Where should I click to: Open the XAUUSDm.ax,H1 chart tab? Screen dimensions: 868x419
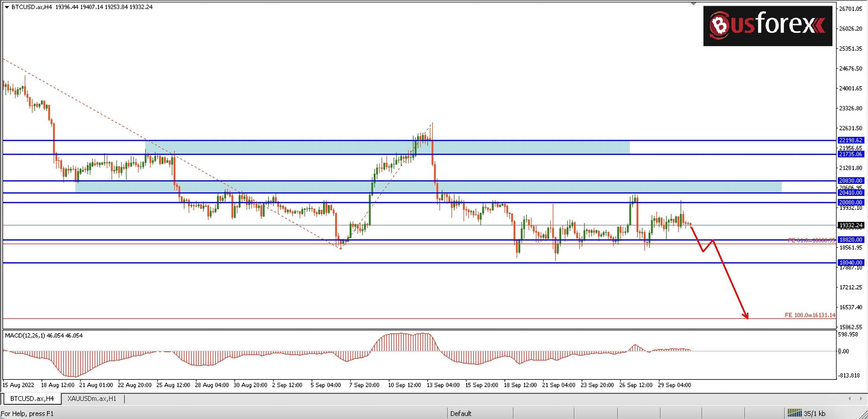pos(92,398)
